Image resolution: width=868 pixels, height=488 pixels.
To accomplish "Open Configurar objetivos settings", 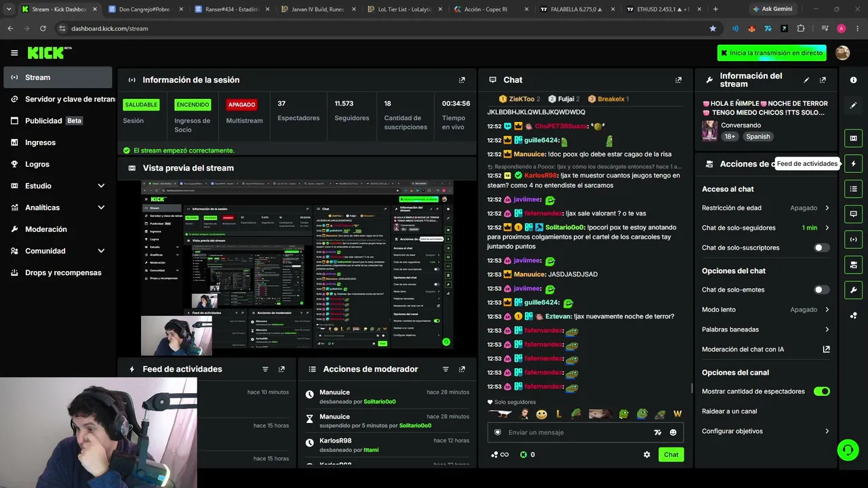I will [766, 431].
